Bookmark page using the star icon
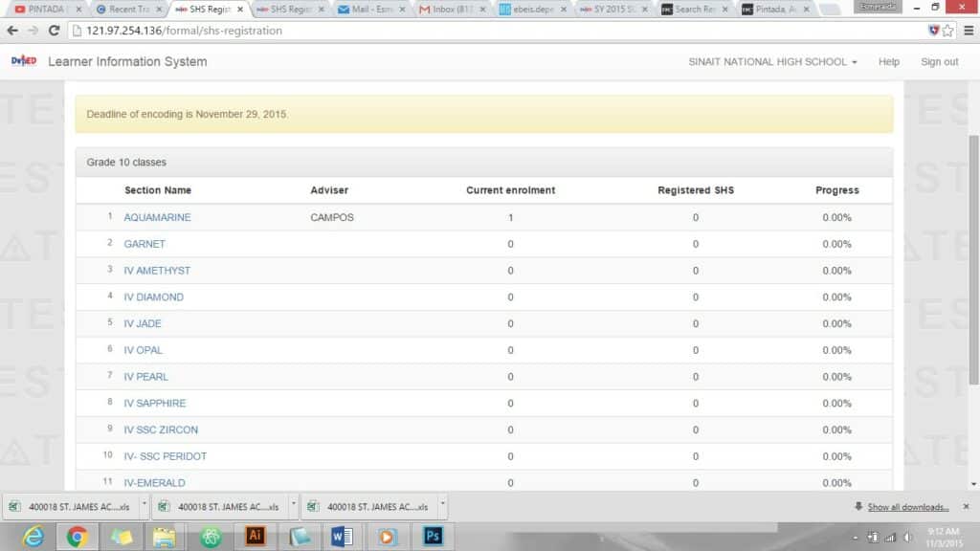 tap(948, 31)
